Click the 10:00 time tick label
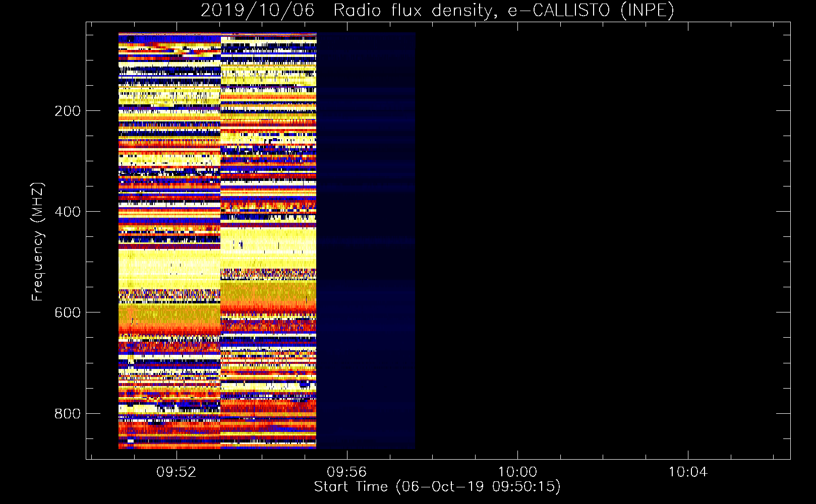Screen dimensions: 816x504 [x=517, y=472]
